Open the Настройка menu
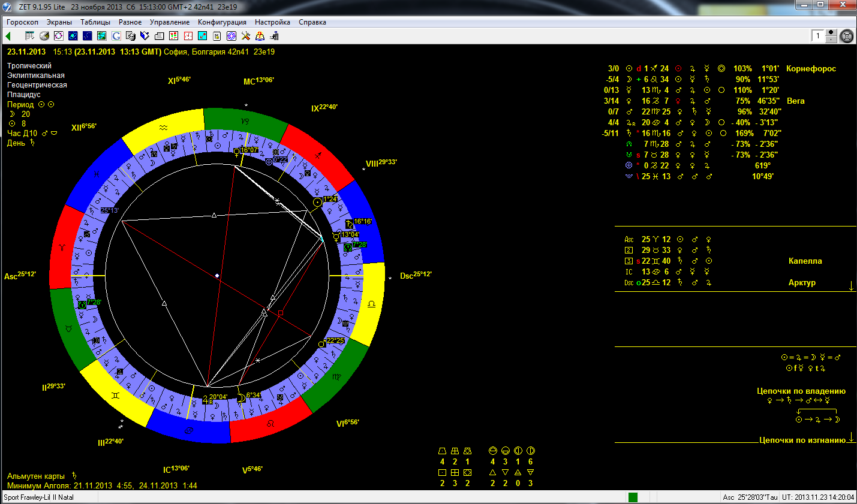The image size is (857, 504). click(272, 22)
